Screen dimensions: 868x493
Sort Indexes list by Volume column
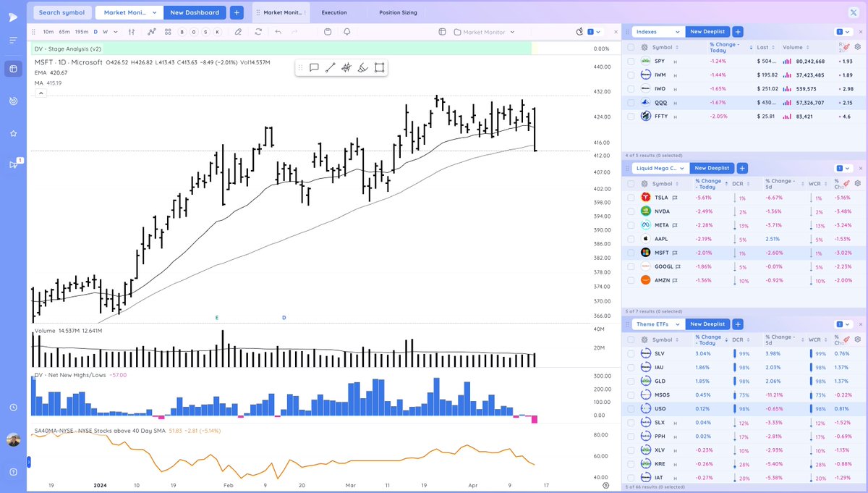(x=792, y=47)
